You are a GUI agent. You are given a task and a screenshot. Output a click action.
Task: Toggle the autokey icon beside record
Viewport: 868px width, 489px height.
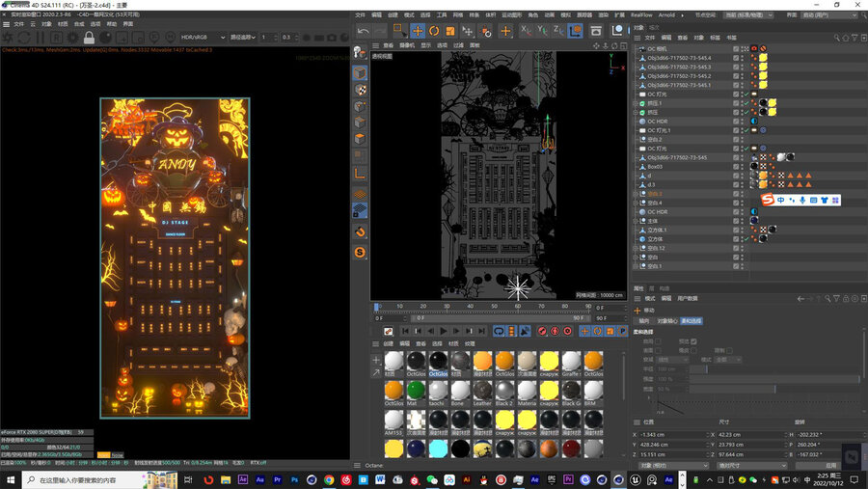[555, 331]
